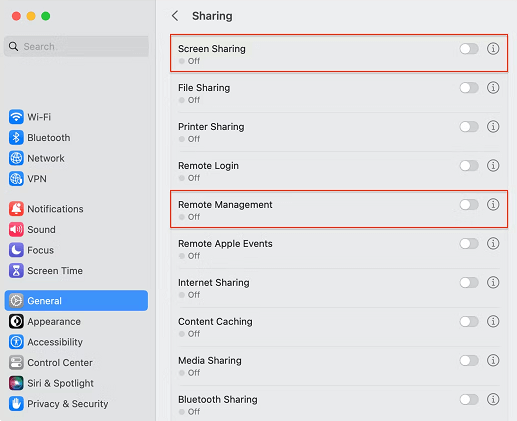517x421 pixels.
Task: Click the Appearance icon
Action: [16, 321]
